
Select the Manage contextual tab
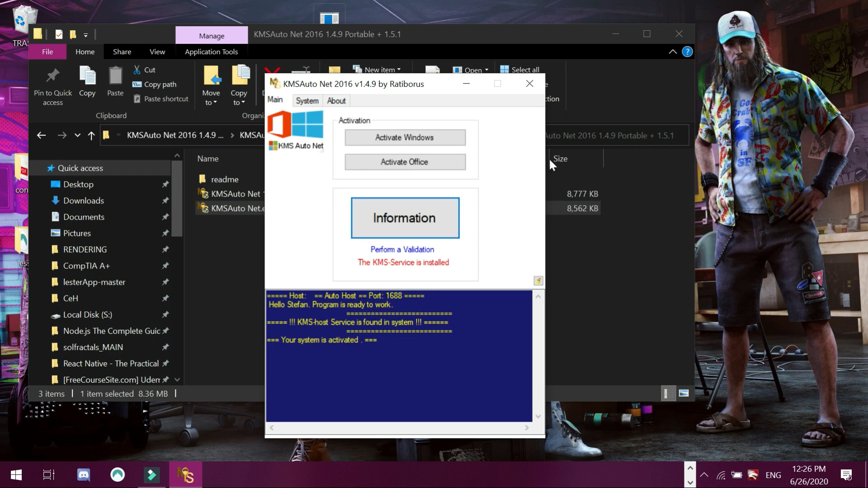(x=212, y=36)
